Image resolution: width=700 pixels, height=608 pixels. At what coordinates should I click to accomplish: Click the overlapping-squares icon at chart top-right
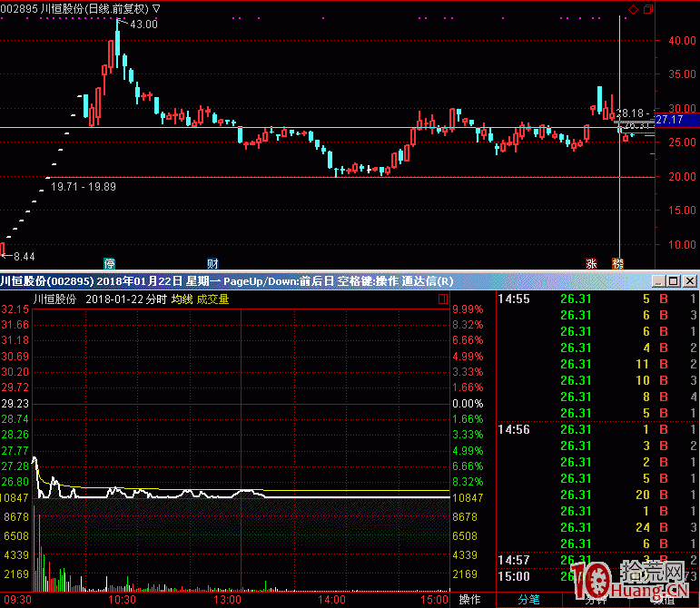coord(646,9)
